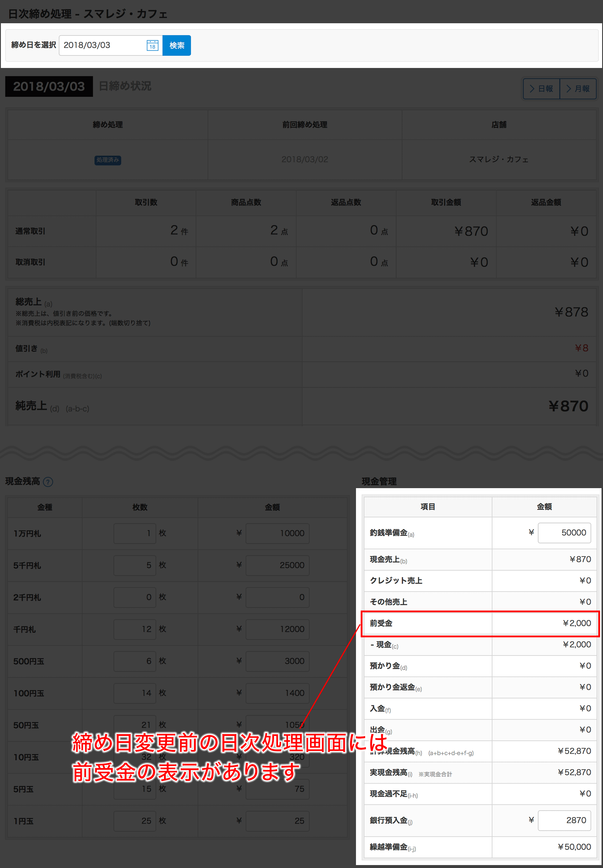Click the 2千円札 count field
Screen dimensions: 603x868
point(135,597)
